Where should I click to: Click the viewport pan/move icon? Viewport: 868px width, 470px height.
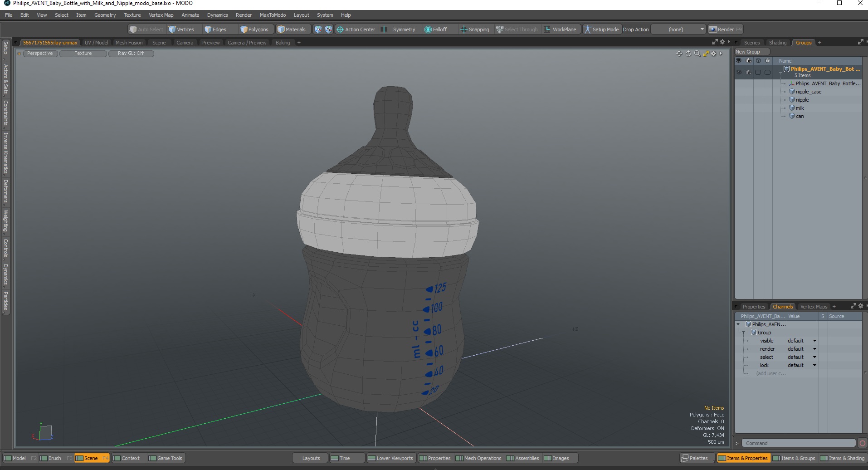[679, 54]
